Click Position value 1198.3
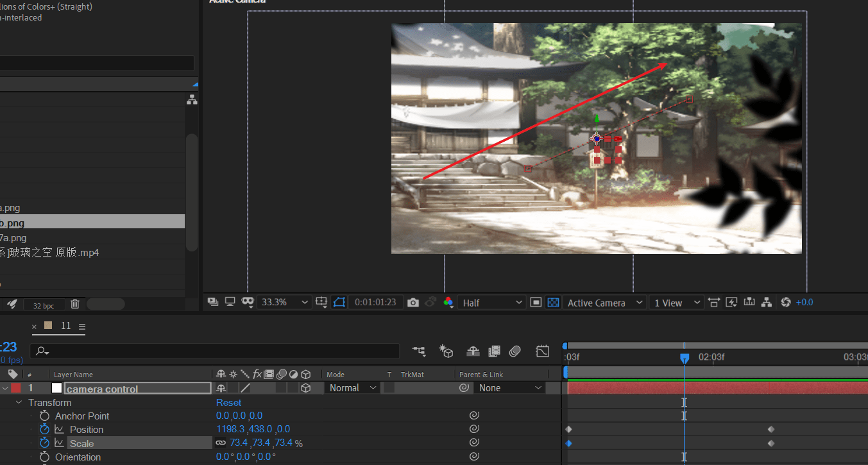Screen dimensions: 868x465 [x=231, y=429]
